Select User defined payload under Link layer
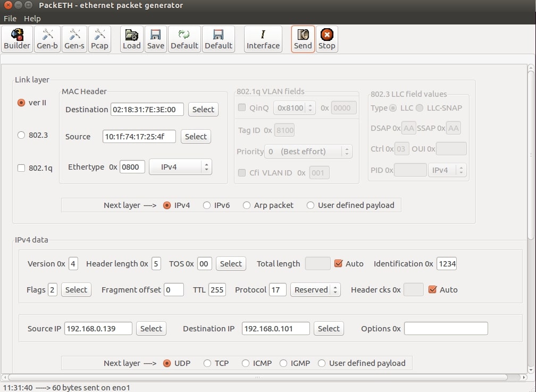Image resolution: width=536 pixels, height=392 pixels. click(311, 205)
